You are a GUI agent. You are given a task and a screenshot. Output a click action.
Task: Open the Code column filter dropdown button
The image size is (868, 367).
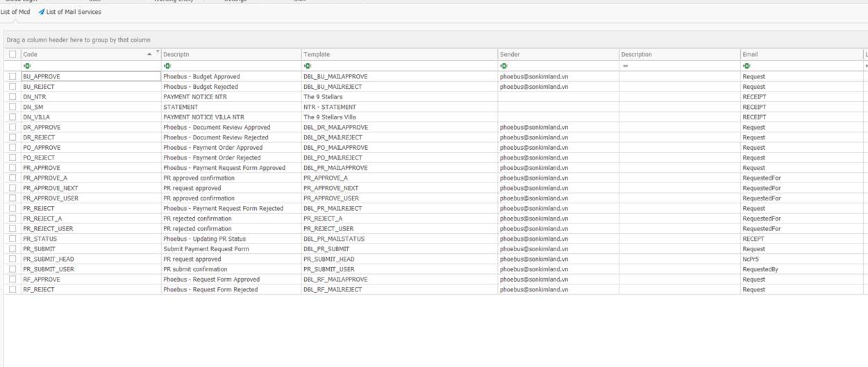point(158,52)
